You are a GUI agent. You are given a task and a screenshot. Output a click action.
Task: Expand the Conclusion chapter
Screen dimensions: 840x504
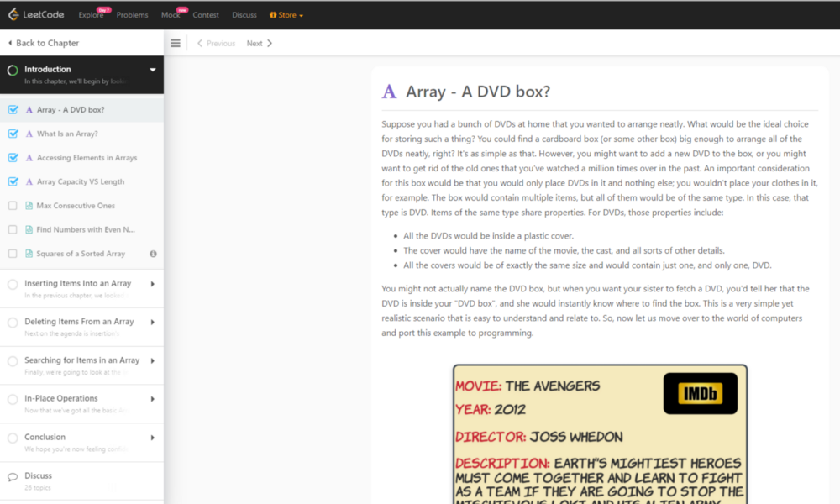pos(153,437)
